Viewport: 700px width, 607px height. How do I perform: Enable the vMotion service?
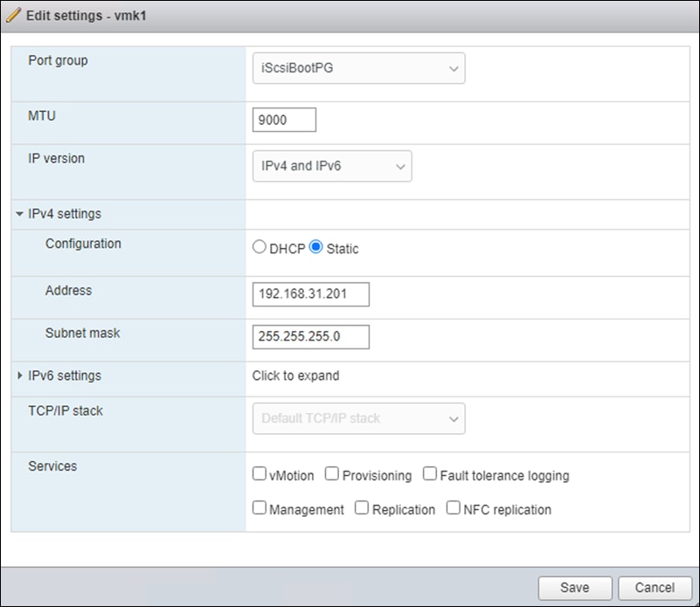pyautogui.click(x=259, y=473)
